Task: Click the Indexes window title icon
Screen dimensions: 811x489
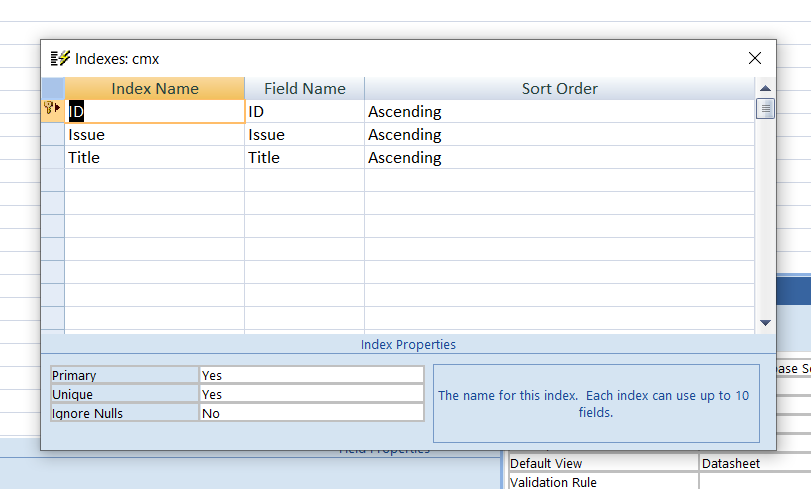Action: 60,58
